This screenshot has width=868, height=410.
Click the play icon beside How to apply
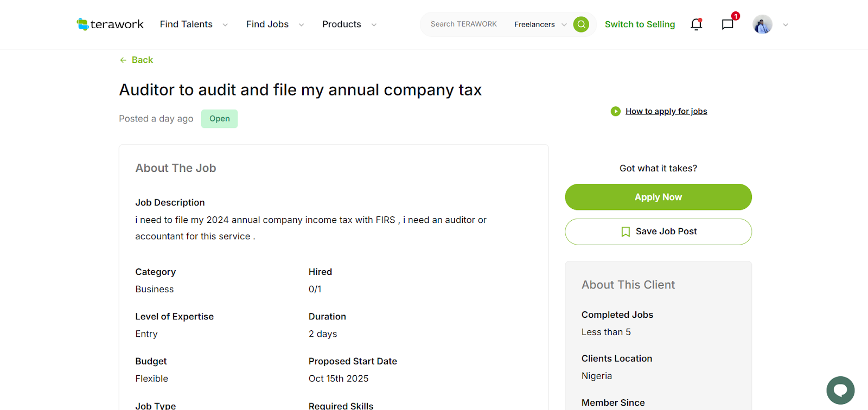tap(615, 111)
